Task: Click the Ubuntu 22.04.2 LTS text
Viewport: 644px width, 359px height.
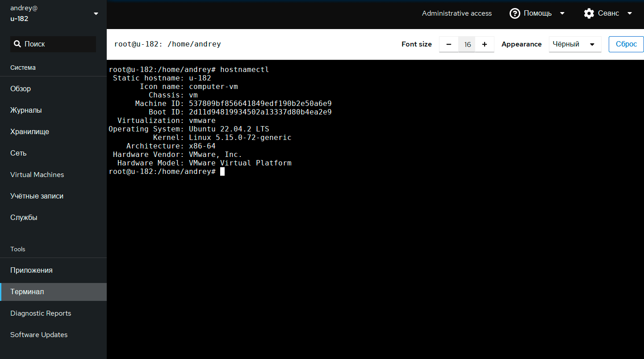Action: (x=229, y=129)
